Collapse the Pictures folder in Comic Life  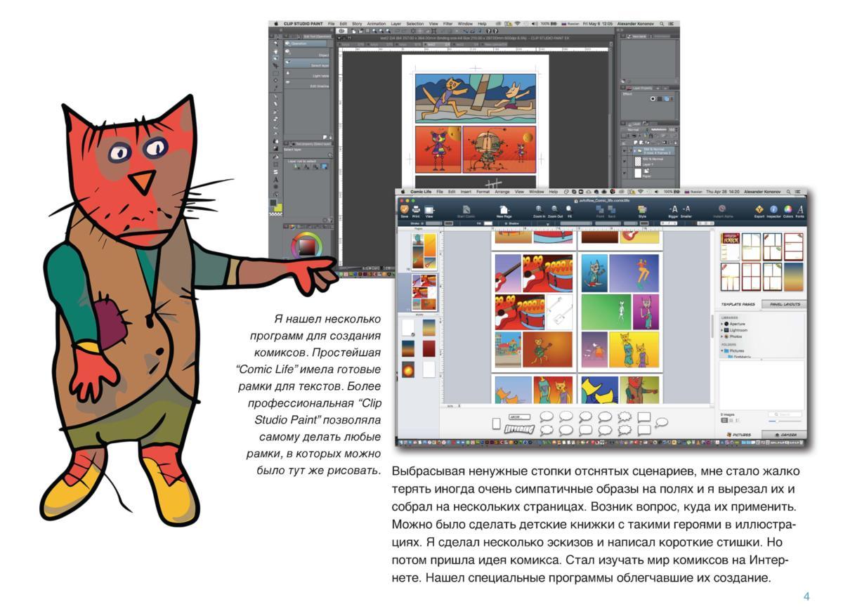click(721, 350)
